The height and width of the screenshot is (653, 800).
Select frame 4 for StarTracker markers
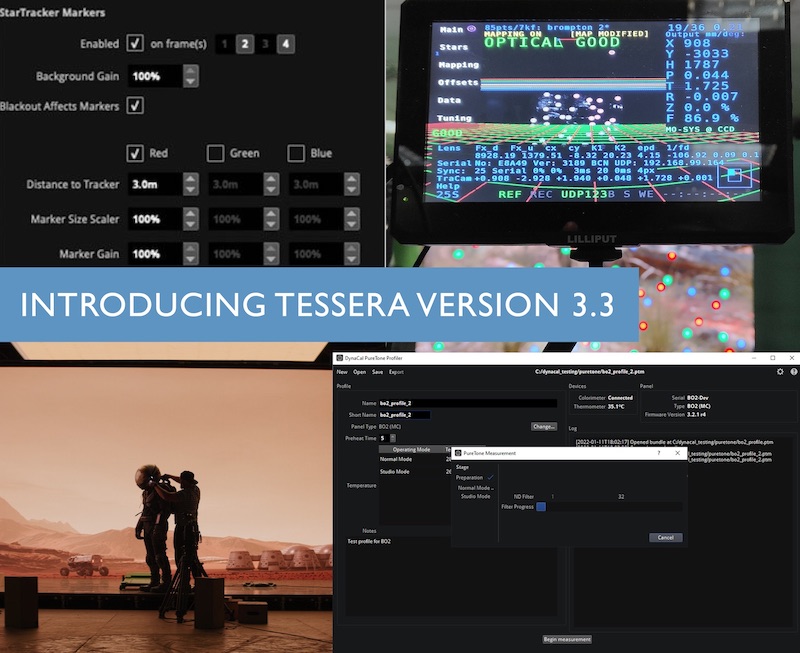286,44
